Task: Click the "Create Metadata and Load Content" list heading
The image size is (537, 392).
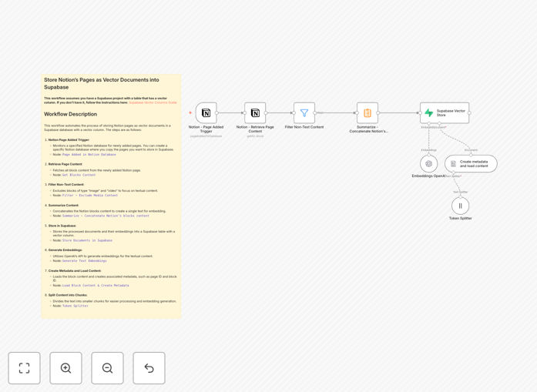Action: [75, 271]
